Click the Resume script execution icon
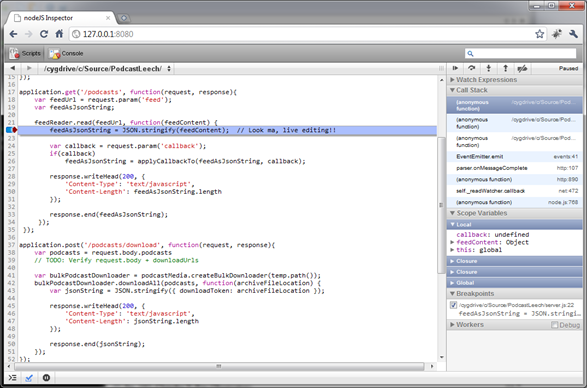Viewport: 587px width, 388px height. pos(455,68)
